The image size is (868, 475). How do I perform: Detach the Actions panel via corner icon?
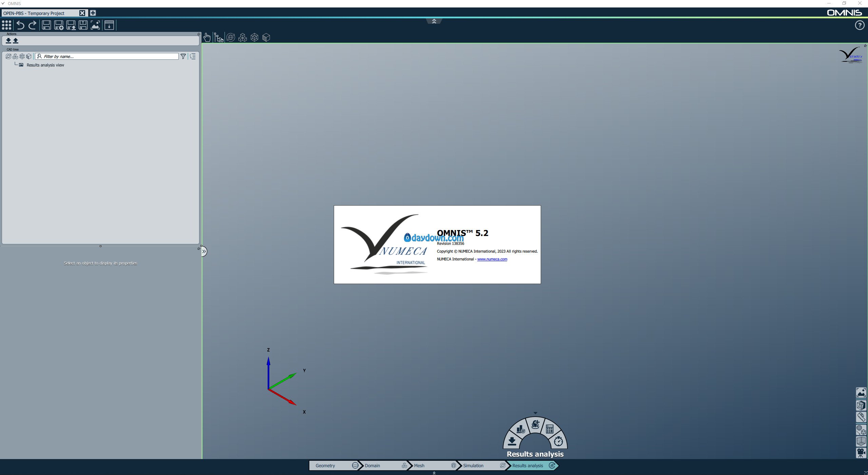(x=199, y=34)
